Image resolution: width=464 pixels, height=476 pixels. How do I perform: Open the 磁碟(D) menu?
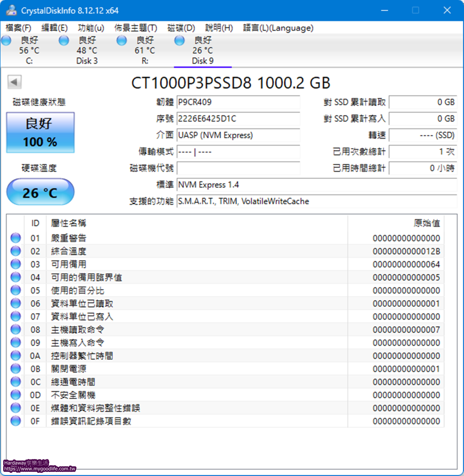[x=181, y=28]
